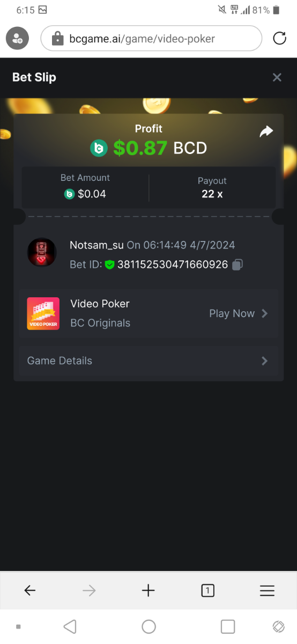Close the Bet Slip panel
Viewport: 297px width, 644px height.
277,77
